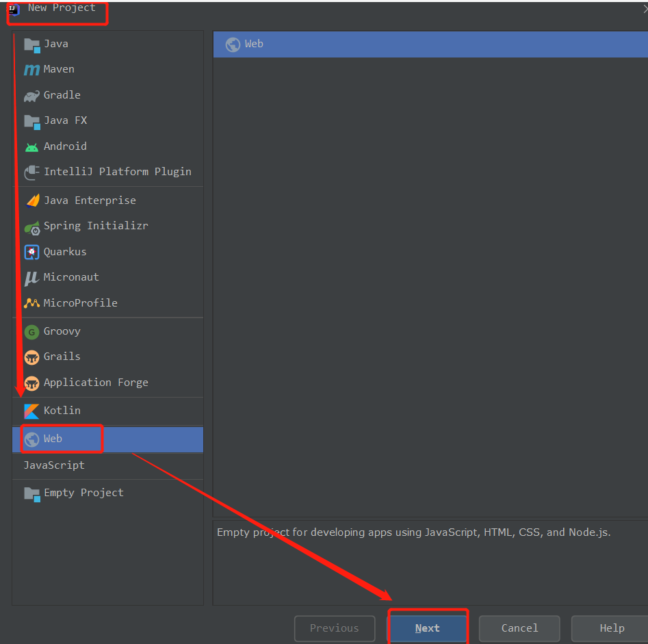The width and height of the screenshot is (648, 644).
Task: Choose Empty Project label
Action: 84,493
